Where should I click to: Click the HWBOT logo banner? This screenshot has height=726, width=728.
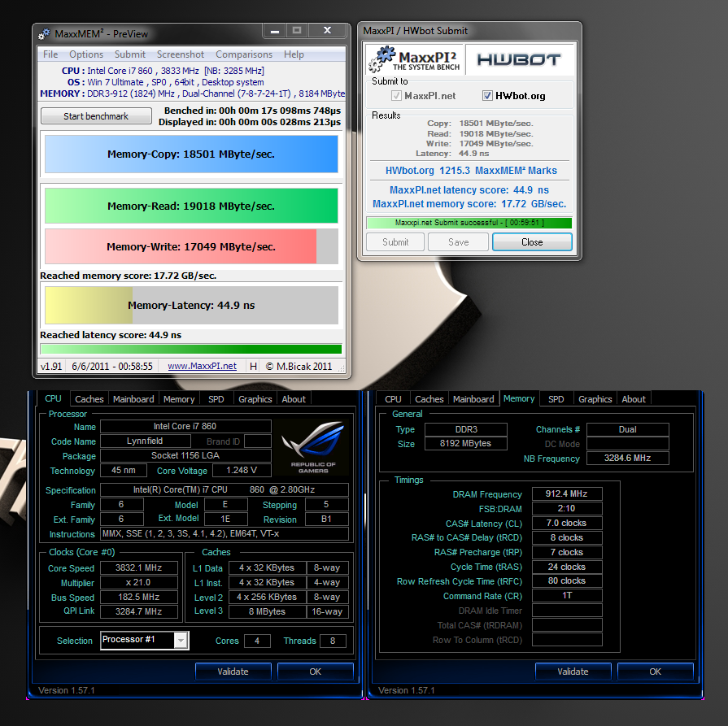(x=519, y=60)
